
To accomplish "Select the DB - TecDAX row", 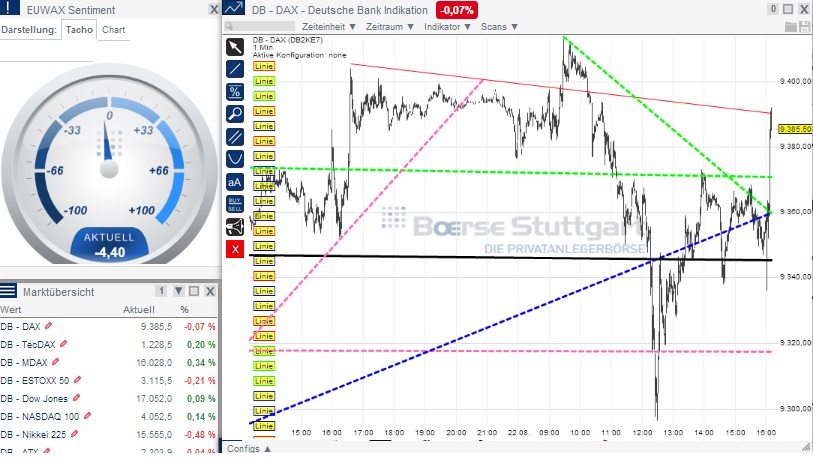I will point(108,344).
